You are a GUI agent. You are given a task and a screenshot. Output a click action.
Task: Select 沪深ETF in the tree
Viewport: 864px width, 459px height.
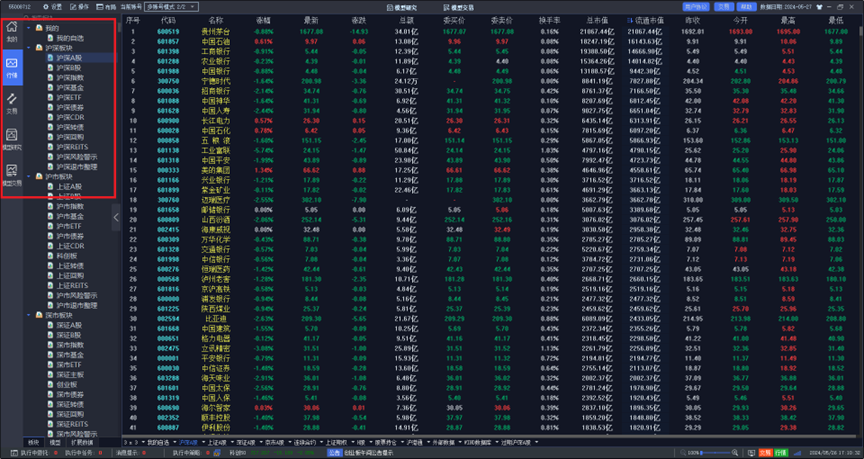click(69, 97)
